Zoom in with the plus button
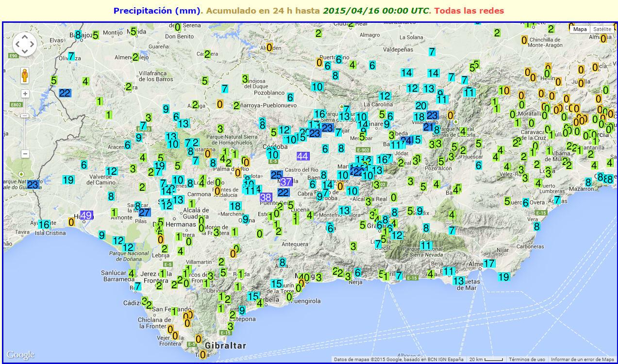The image size is (618, 364). point(25,94)
